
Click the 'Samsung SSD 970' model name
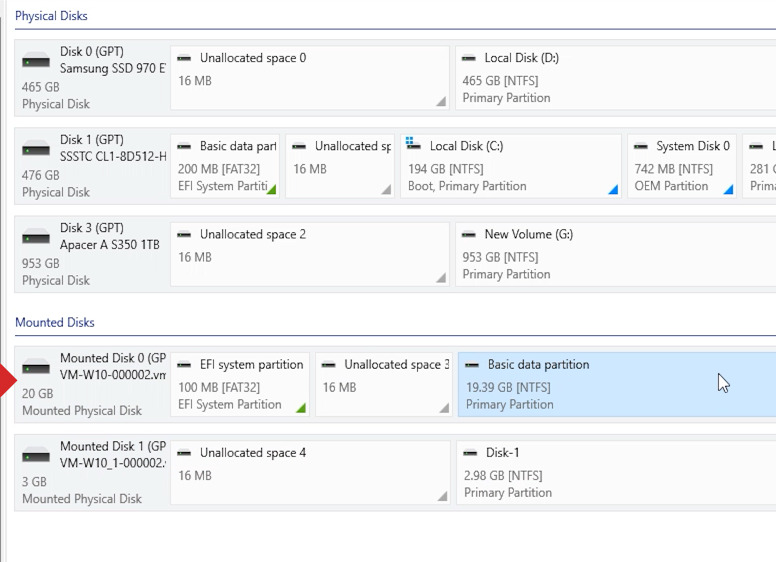click(113, 68)
